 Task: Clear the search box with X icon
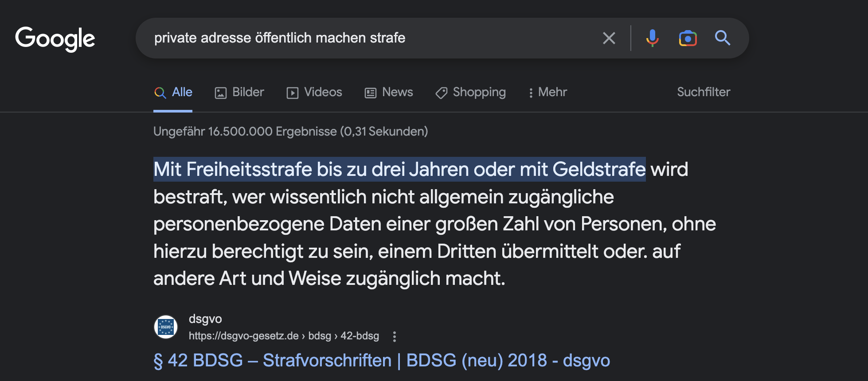(609, 38)
